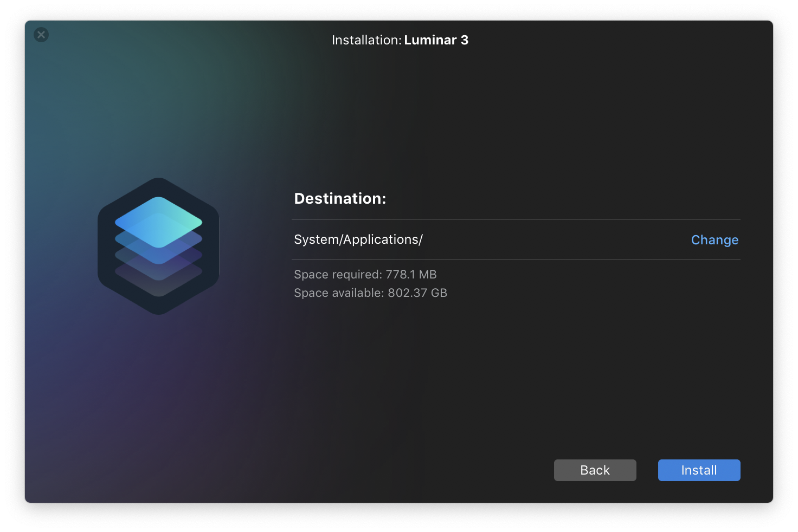Image resolution: width=798 pixels, height=532 pixels.
Task: Click the 'Installation: Luminar 3' title
Action: (400, 40)
